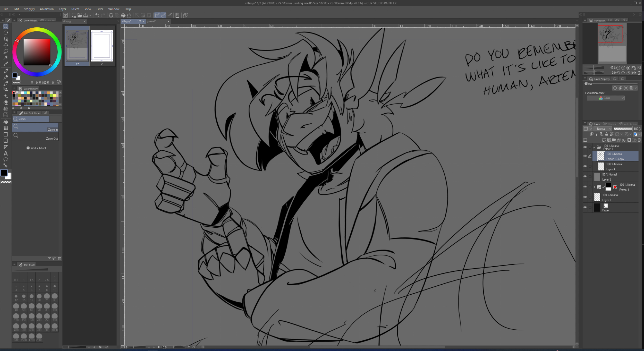Toggle the checkbox beside Layer 4
This screenshot has height=351, width=644.
click(x=590, y=166)
